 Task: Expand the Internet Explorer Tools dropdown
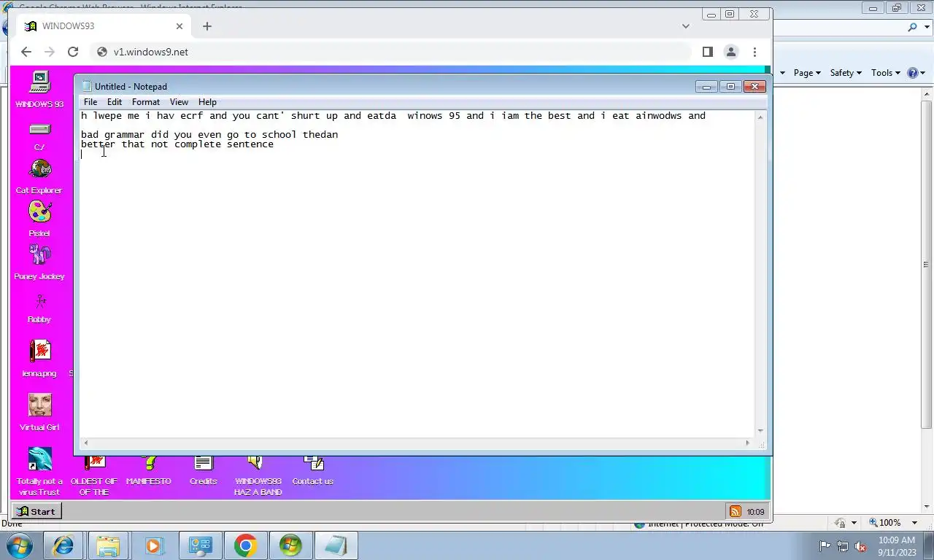click(886, 73)
